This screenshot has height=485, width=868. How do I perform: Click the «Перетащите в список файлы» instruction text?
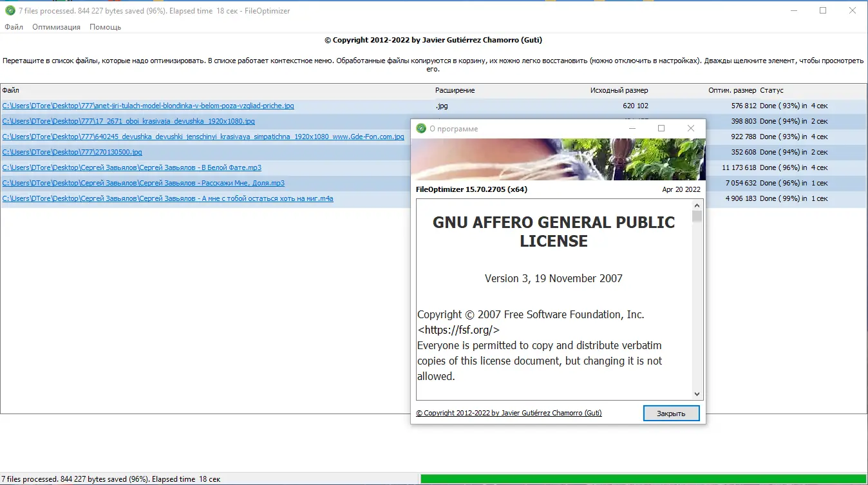point(433,64)
